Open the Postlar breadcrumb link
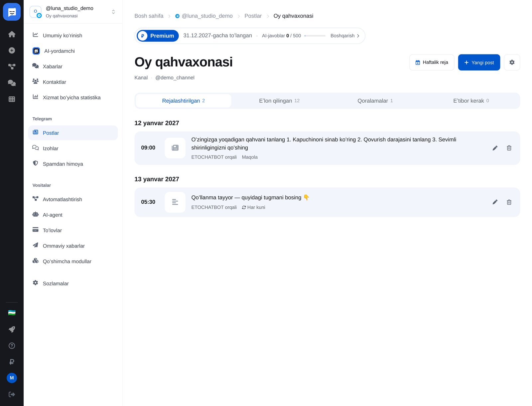This screenshot has width=532, height=406. [x=253, y=16]
